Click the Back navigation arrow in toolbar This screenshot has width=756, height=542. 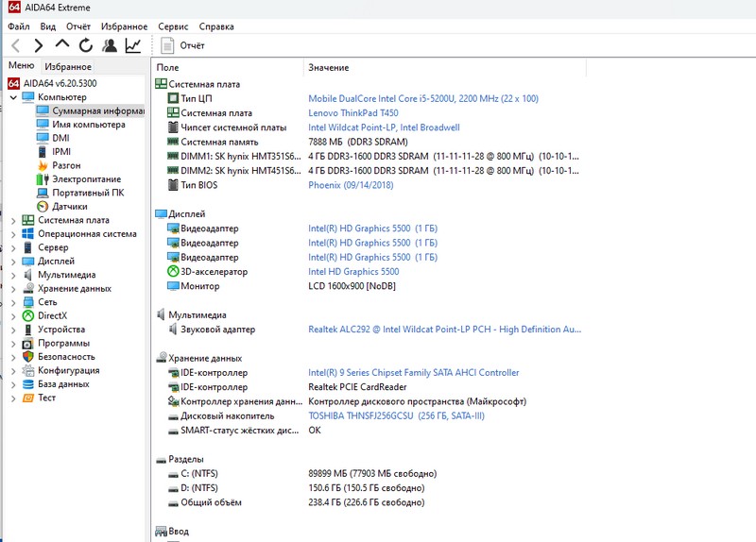(x=16, y=45)
